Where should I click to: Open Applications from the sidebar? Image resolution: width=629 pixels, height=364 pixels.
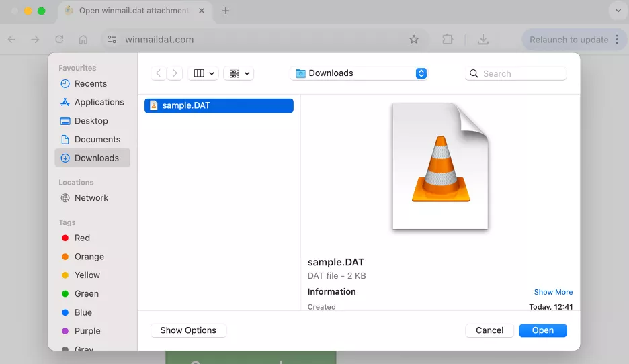pos(99,102)
